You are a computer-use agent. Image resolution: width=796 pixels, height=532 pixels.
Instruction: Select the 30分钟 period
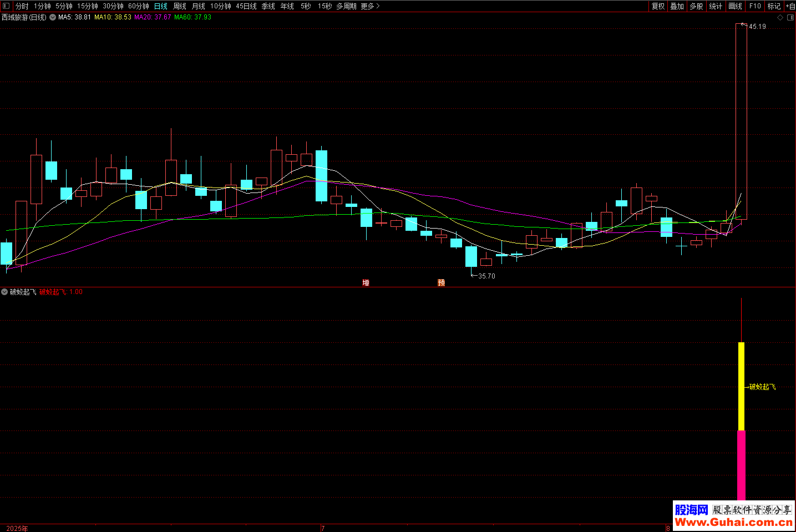pos(113,6)
